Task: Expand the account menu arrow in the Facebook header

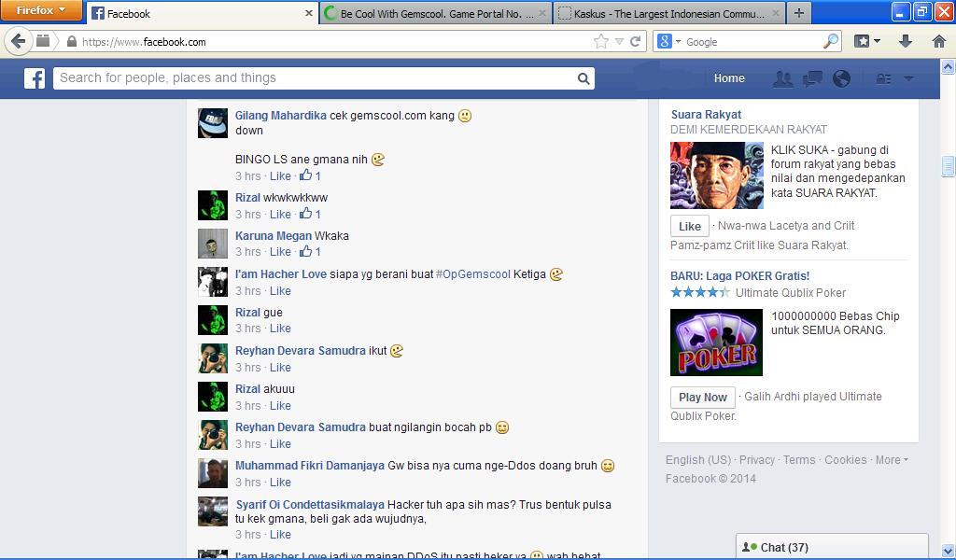Action: tap(909, 78)
